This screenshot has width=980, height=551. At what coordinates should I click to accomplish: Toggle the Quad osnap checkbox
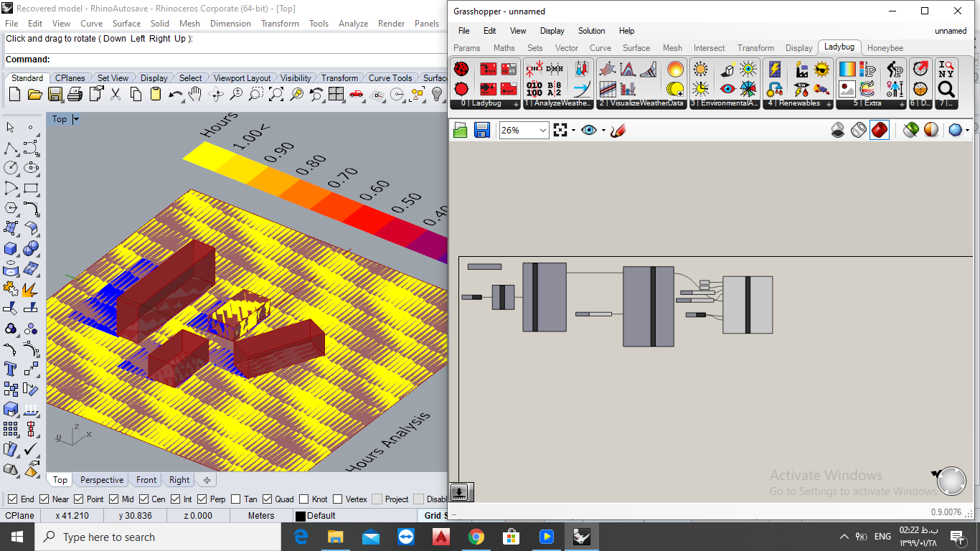[x=268, y=499]
